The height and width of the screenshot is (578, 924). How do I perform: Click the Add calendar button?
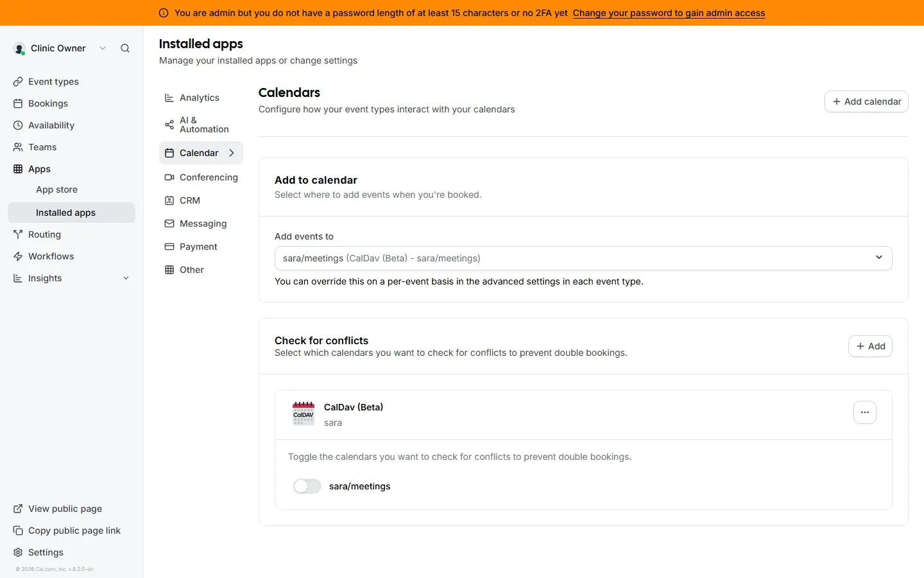[866, 101]
